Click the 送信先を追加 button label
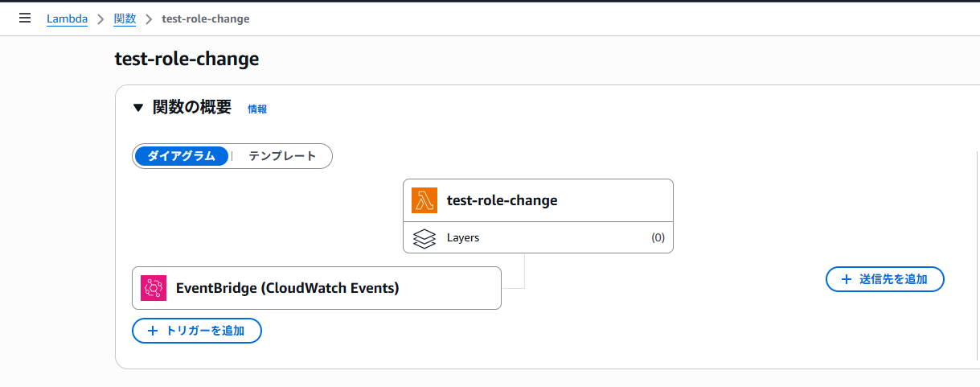980x387 pixels. tap(893, 279)
